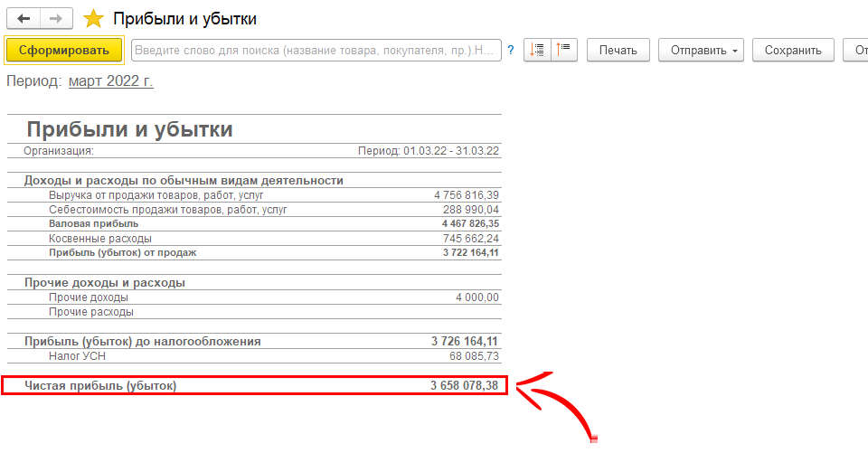868x472 pixels.
Task: Focus the report search input field
Action: [x=316, y=51]
